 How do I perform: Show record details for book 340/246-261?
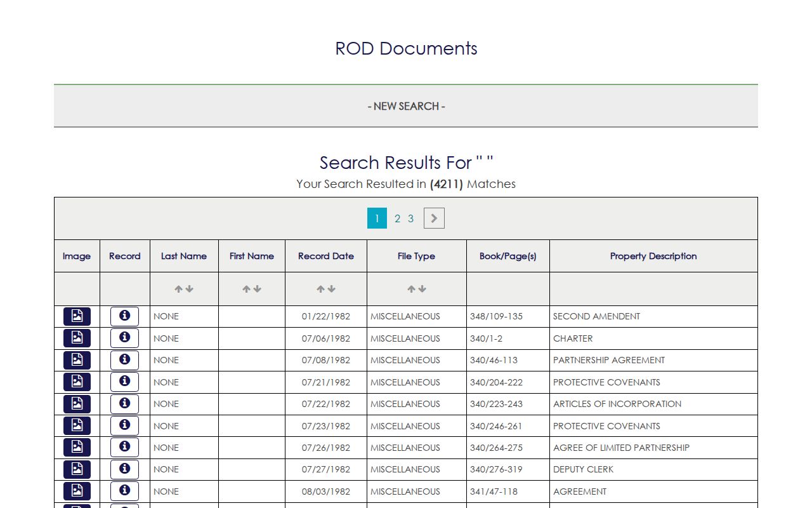click(x=124, y=426)
